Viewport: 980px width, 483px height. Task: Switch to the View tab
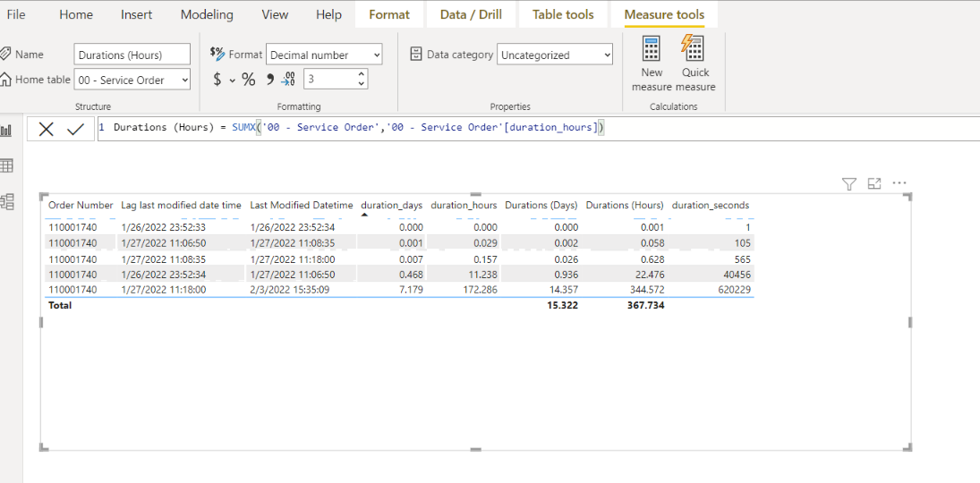point(275,14)
